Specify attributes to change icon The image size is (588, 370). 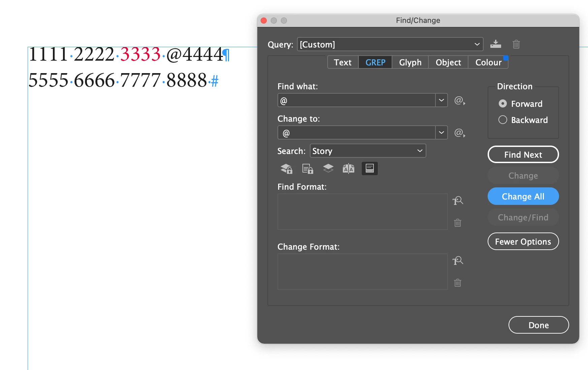458,261
